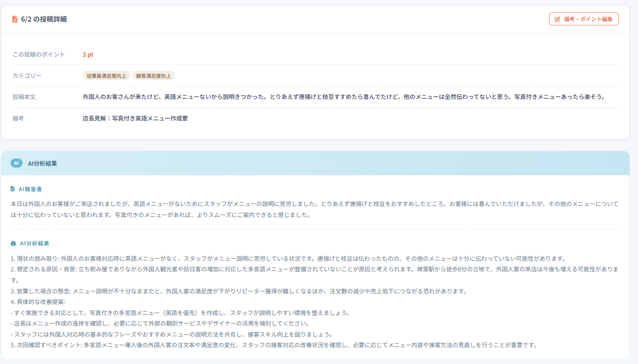Click the bullet starting スタッフには外国人対応時

click(x=172, y=334)
